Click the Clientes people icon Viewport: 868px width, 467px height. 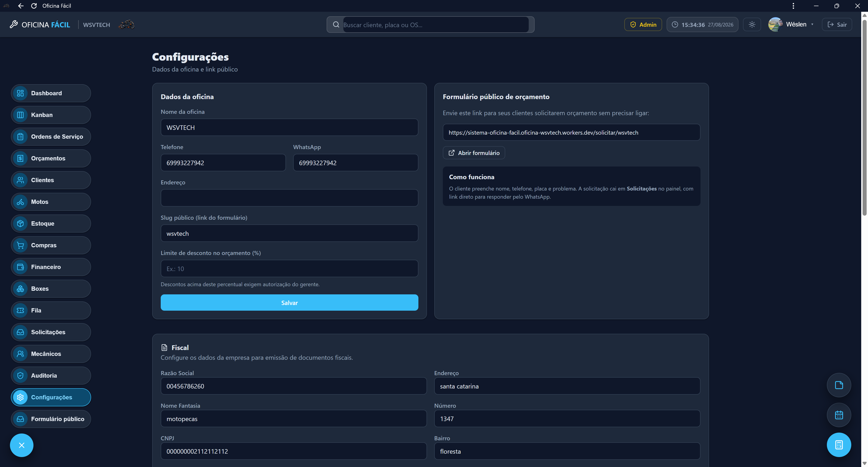(20, 180)
